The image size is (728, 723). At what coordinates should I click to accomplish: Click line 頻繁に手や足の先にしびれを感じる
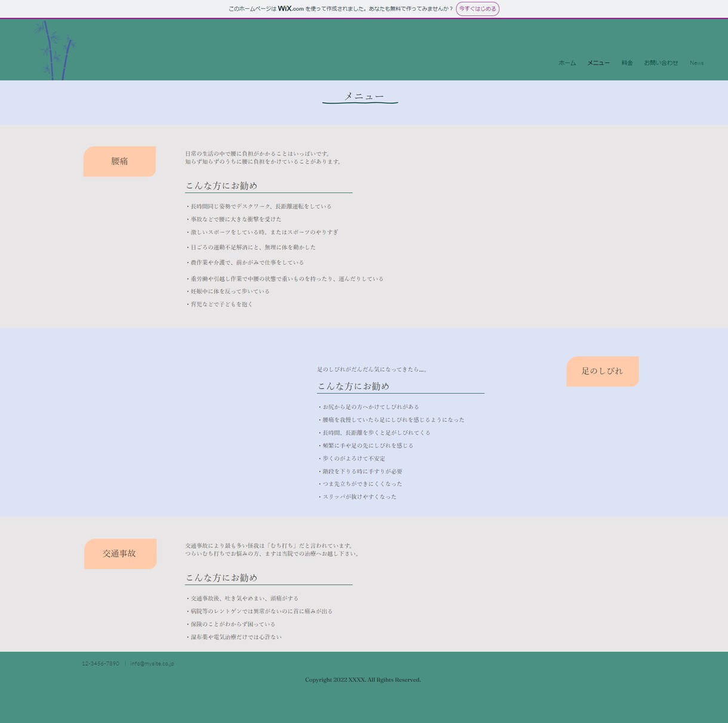(x=365, y=446)
